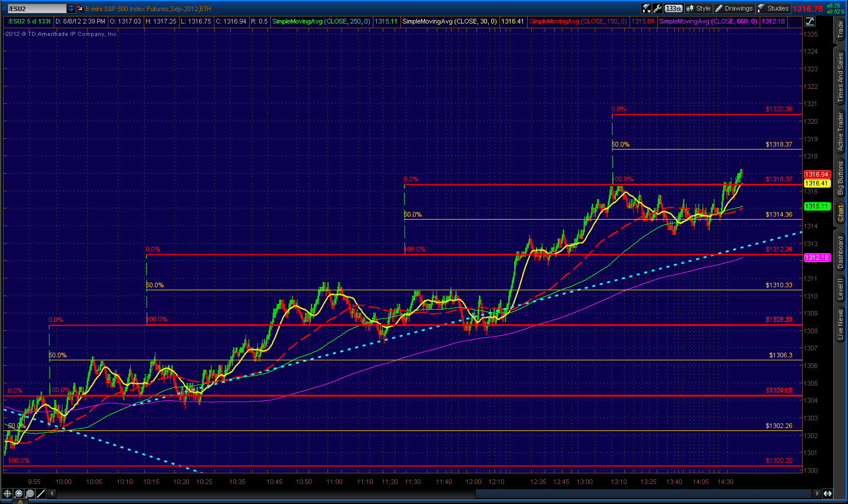Click the SimpleMovingAvg (CLOSE, 150, 0) label
Viewport: 848px width, 504px height.
click(x=578, y=21)
